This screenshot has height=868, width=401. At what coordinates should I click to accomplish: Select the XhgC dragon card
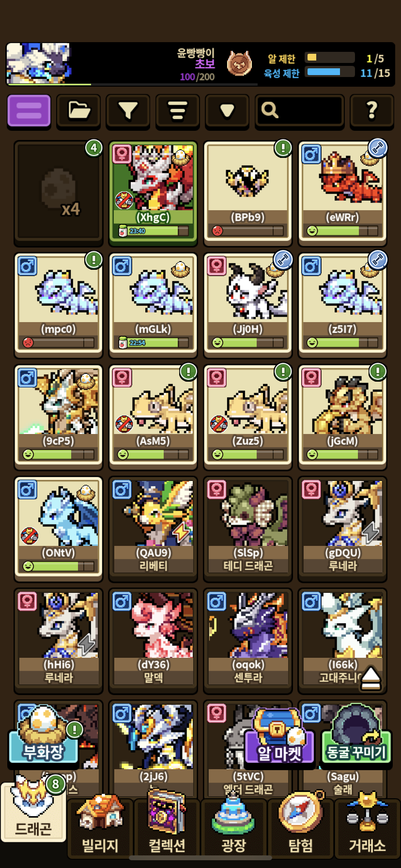(153, 192)
